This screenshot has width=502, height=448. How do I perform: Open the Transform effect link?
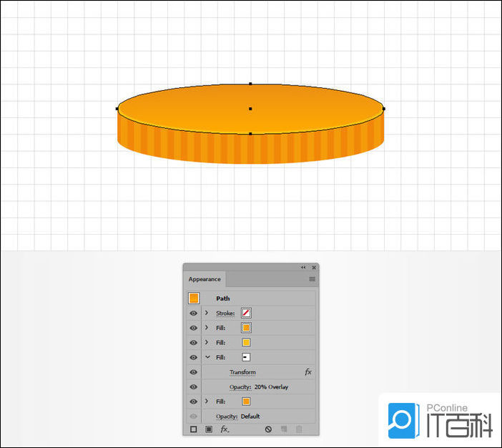coord(242,372)
